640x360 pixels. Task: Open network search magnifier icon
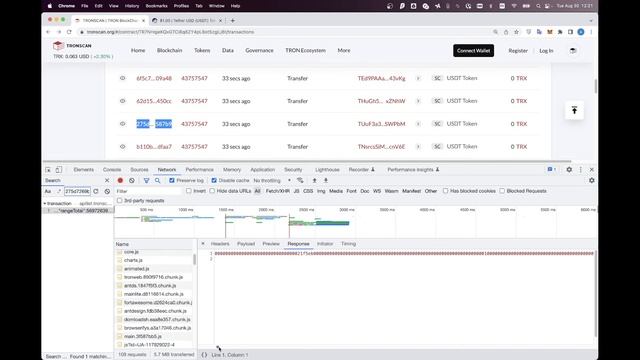click(158, 180)
